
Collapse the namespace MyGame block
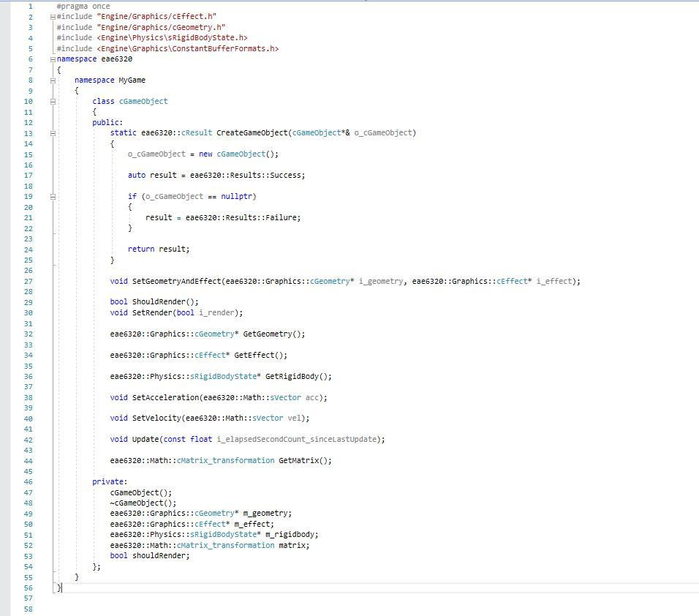(53, 80)
